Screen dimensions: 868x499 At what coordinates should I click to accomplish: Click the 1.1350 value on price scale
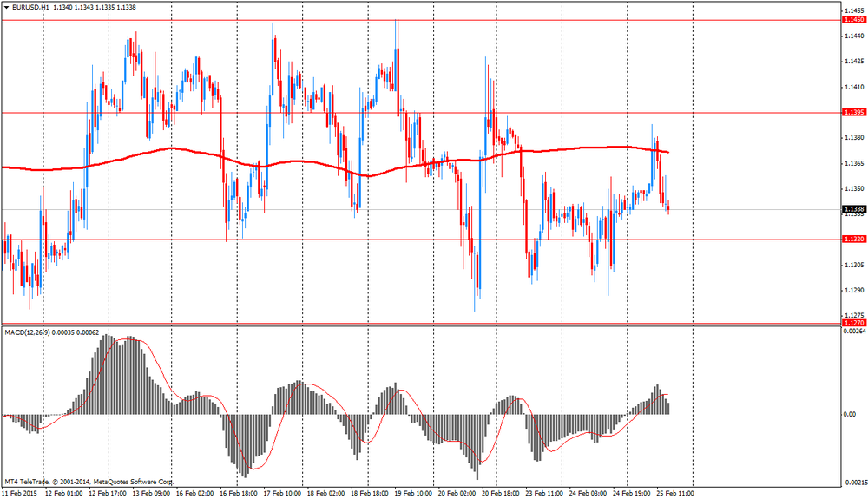coord(854,188)
